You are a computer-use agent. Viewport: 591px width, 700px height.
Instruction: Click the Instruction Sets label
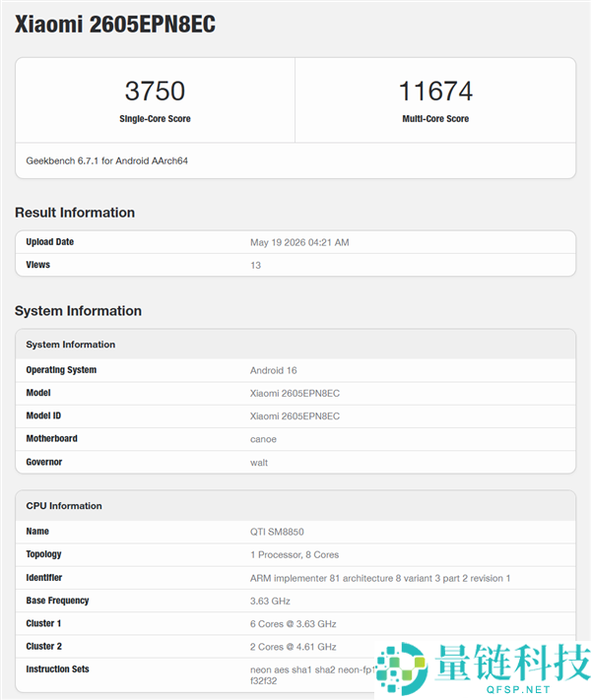tap(57, 668)
